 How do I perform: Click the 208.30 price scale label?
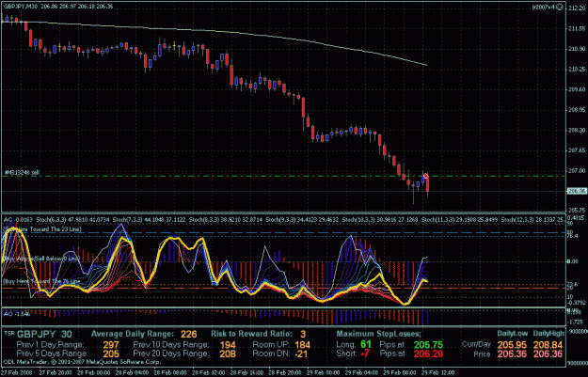[x=577, y=130]
